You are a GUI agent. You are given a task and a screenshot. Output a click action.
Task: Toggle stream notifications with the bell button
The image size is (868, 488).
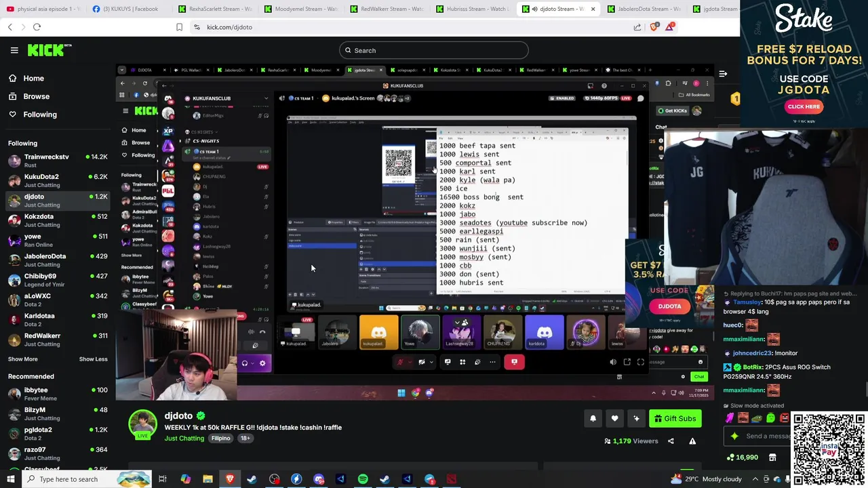[x=593, y=419]
